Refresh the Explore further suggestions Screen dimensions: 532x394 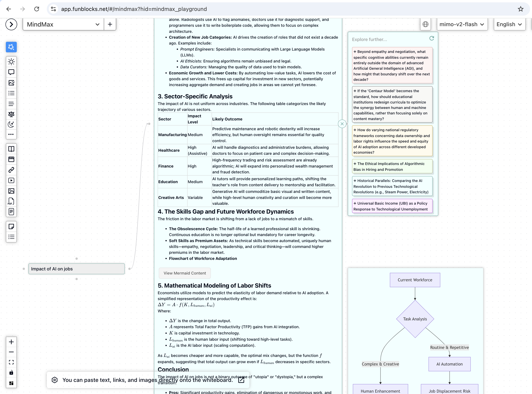[432, 38]
